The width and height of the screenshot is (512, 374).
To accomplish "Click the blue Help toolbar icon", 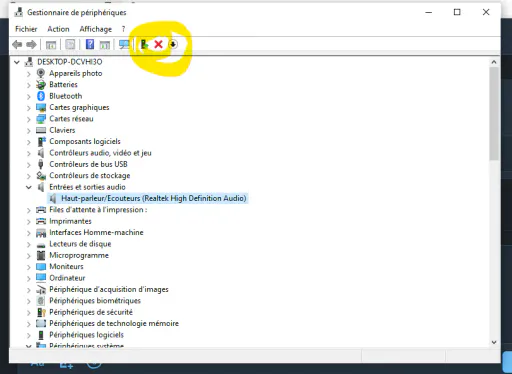I will click(x=90, y=44).
